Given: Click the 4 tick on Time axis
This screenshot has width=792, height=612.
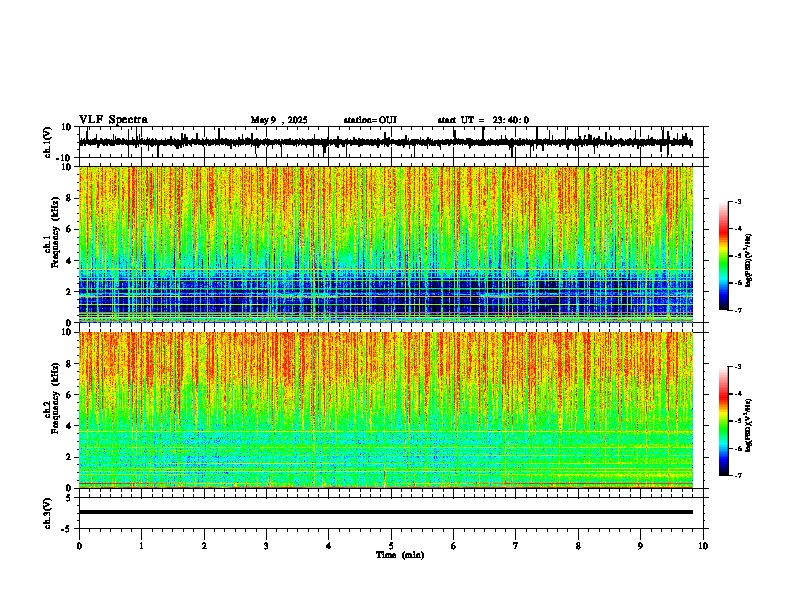Looking at the screenshot, I should click(329, 546).
